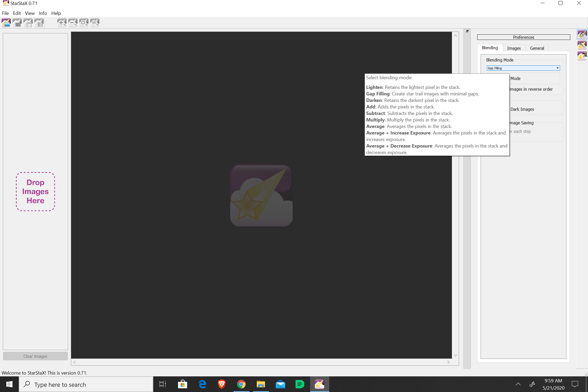Viewport: 588px width, 392px height.
Task: Open File Explorer from the taskbar
Action: click(261, 384)
